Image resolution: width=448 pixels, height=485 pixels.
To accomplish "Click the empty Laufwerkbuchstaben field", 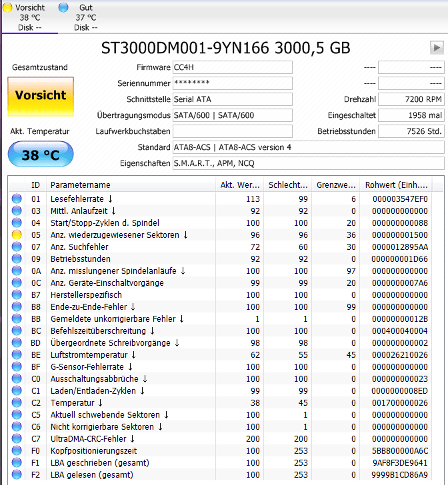I will [x=233, y=131].
